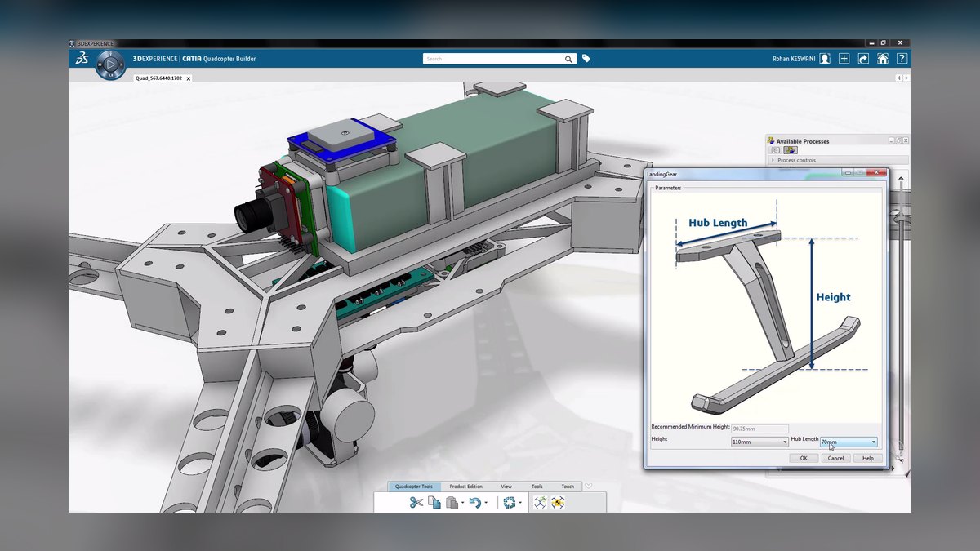
Task: Click OK in the LandingGear dialog
Action: pyautogui.click(x=804, y=458)
